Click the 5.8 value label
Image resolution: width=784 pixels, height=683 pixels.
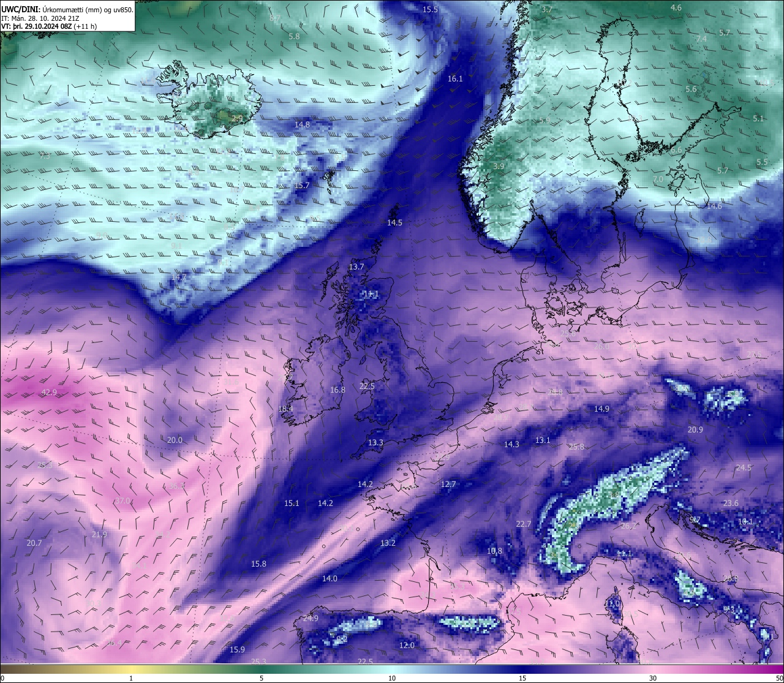(x=294, y=37)
